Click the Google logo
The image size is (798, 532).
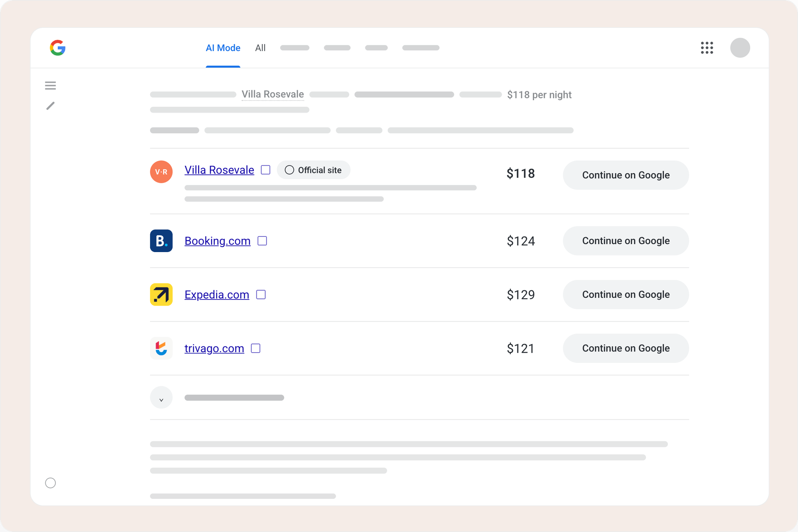pyautogui.click(x=58, y=48)
